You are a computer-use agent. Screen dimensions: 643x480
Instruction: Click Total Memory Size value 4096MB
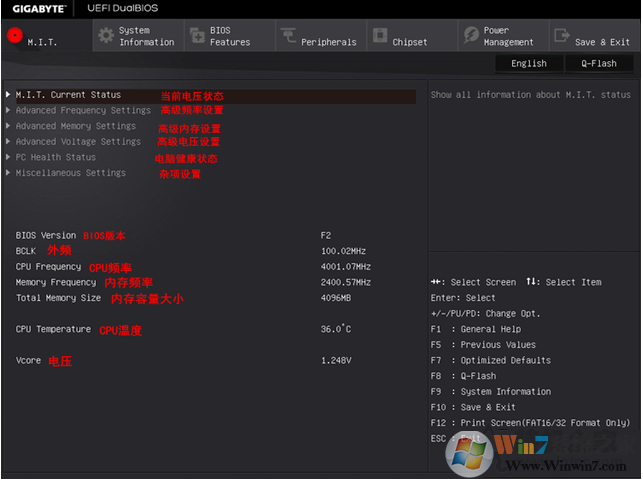pos(336,298)
